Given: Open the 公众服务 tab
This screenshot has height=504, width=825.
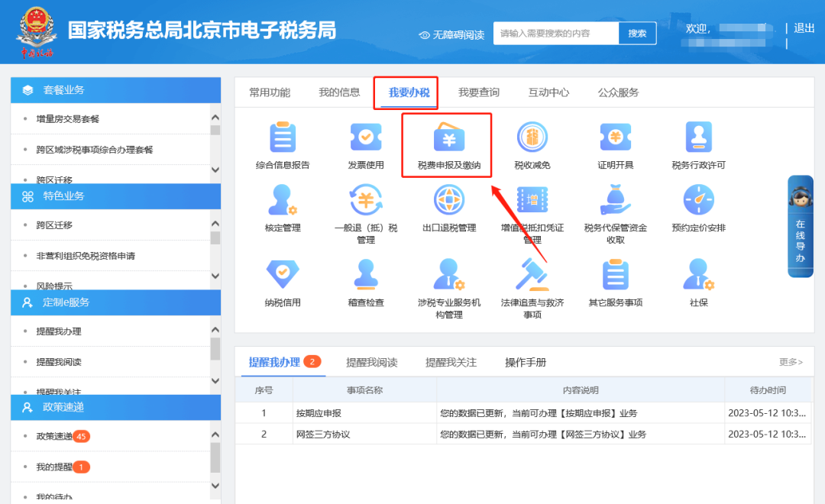Looking at the screenshot, I should [x=618, y=92].
